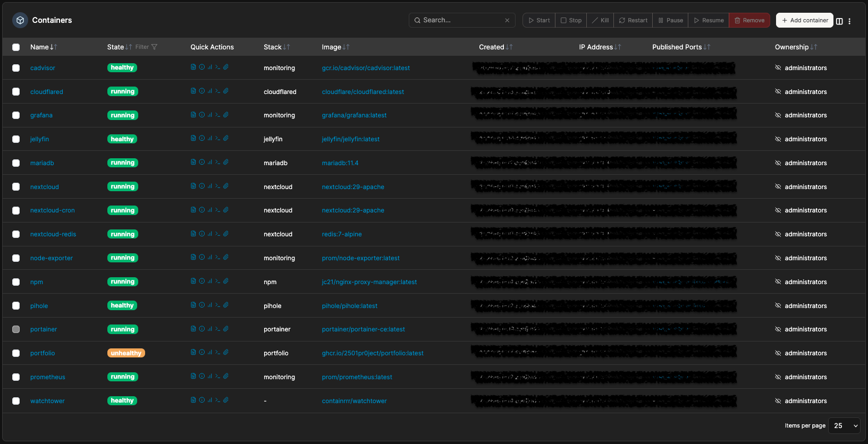
Task: Toggle the select-all checkbox in the header
Action: (x=16, y=47)
